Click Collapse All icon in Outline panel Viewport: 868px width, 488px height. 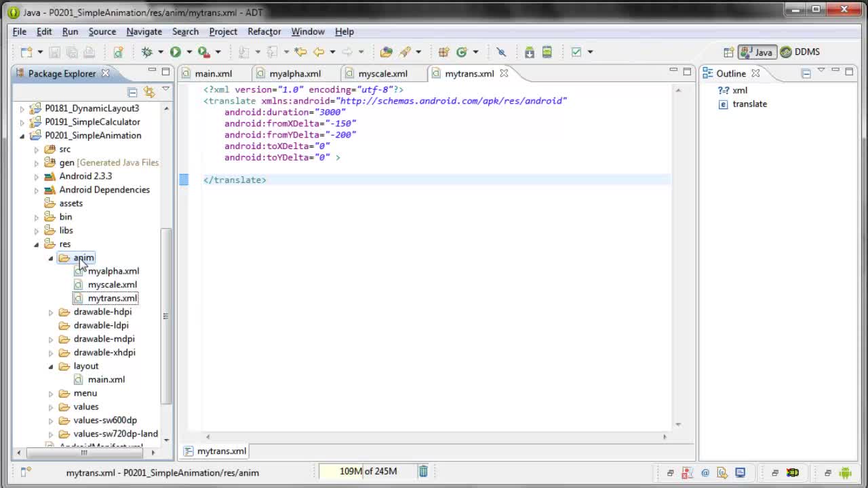[806, 73]
